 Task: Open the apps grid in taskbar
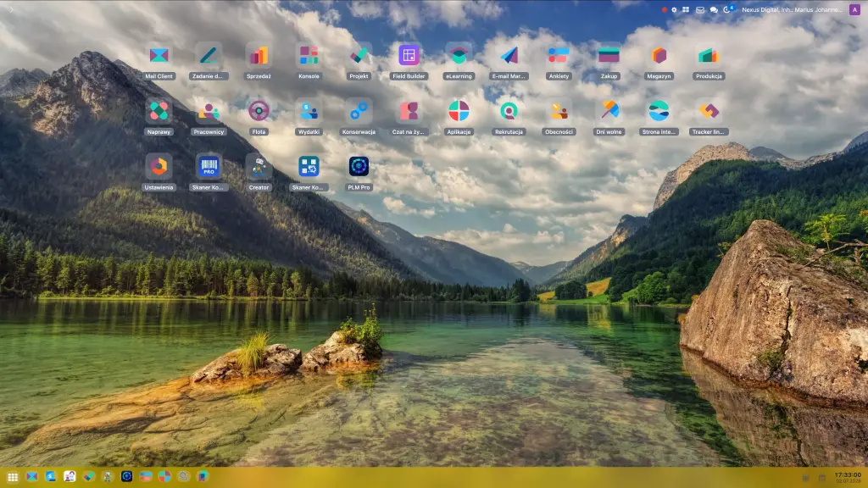[x=13, y=477]
